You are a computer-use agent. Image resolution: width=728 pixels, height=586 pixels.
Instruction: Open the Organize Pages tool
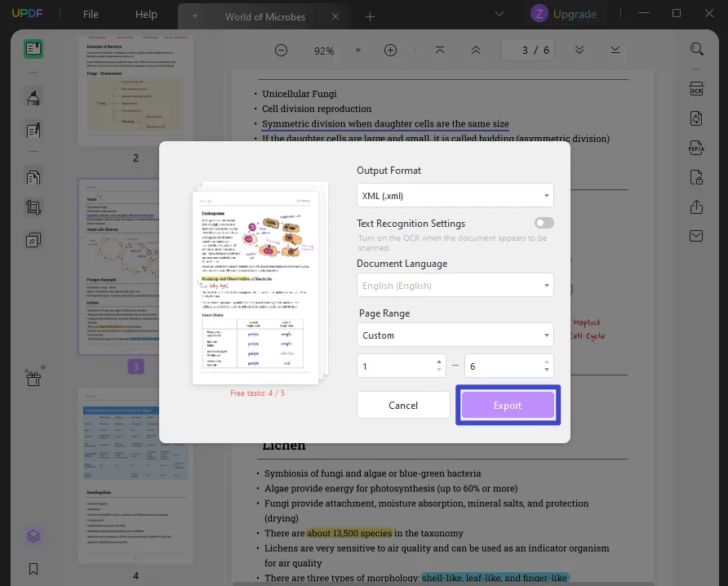click(x=33, y=177)
